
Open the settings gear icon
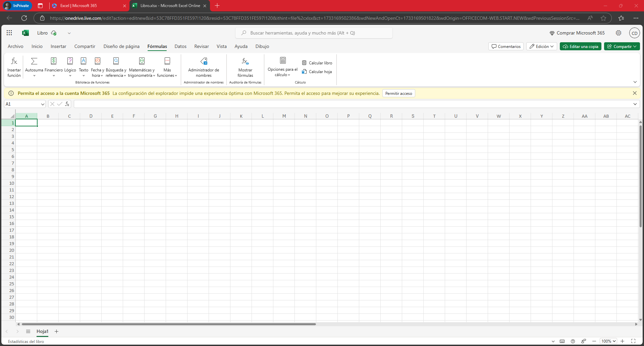pos(619,33)
